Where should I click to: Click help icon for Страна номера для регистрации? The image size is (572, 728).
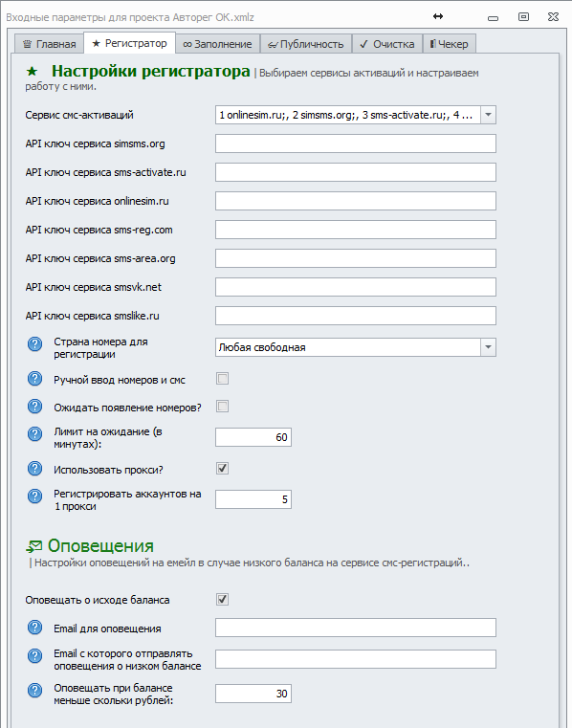pyautogui.click(x=34, y=344)
